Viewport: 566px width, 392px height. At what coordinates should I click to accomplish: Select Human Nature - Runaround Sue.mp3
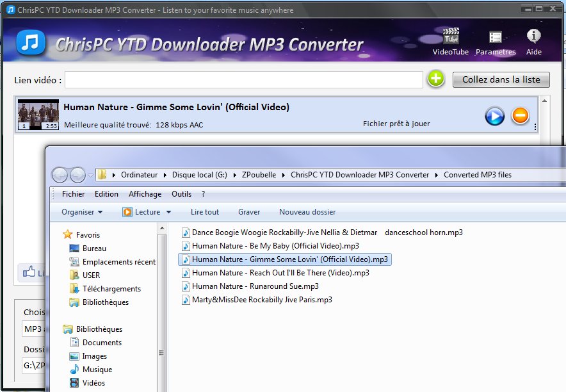[x=250, y=286]
